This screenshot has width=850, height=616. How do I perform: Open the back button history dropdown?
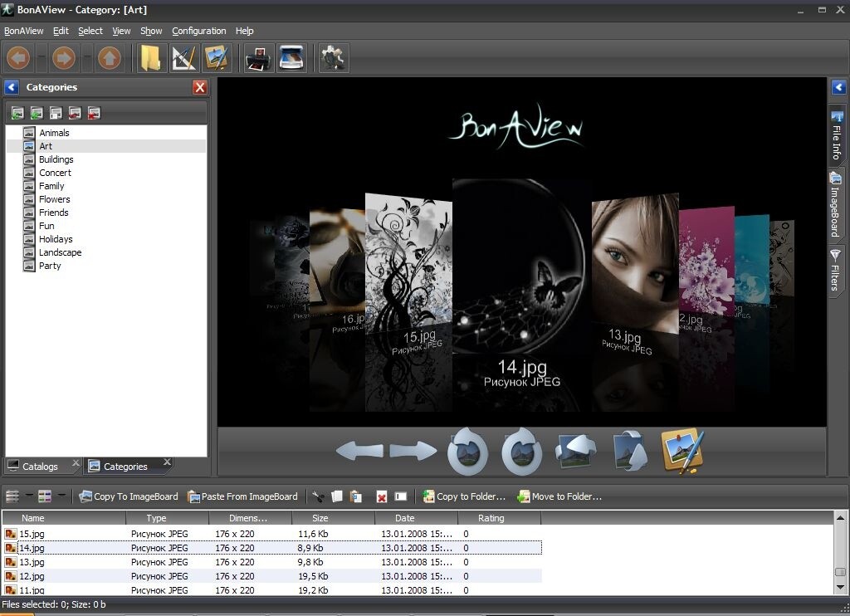point(42,58)
